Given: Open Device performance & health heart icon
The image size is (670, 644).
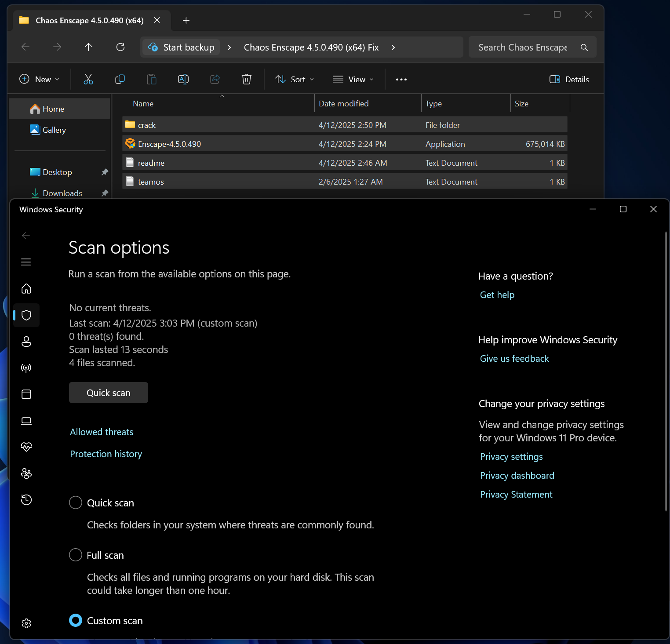Looking at the screenshot, I should point(26,447).
